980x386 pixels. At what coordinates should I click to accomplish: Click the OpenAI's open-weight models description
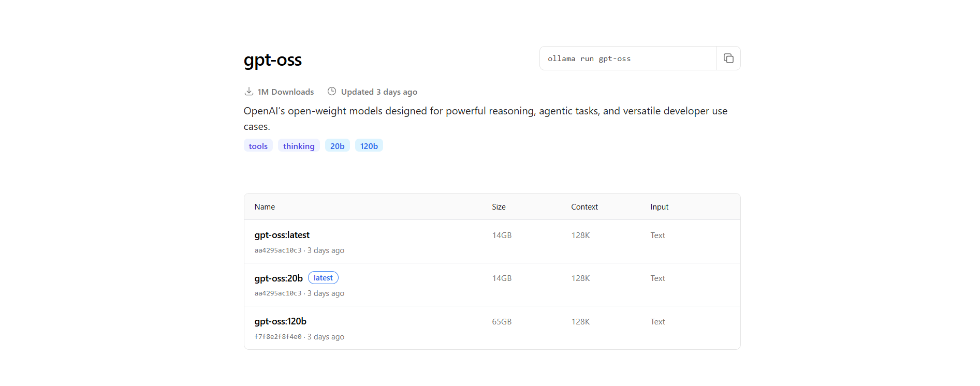(x=486, y=118)
